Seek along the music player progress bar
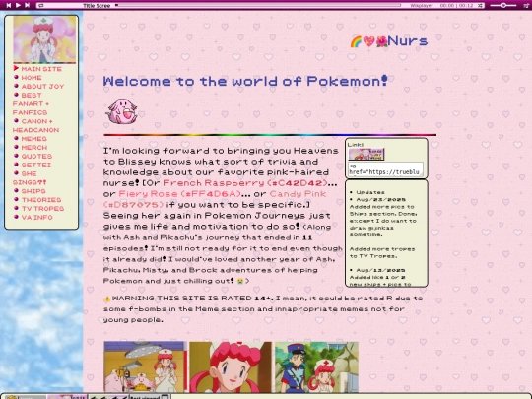The height and width of the screenshot is (399, 532). pos(258,5)
